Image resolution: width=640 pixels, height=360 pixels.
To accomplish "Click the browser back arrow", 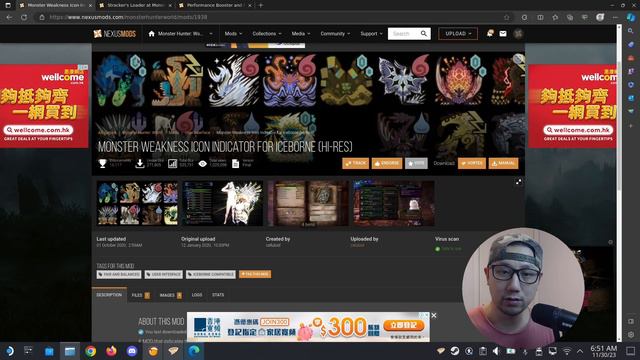I will [9, 18].
